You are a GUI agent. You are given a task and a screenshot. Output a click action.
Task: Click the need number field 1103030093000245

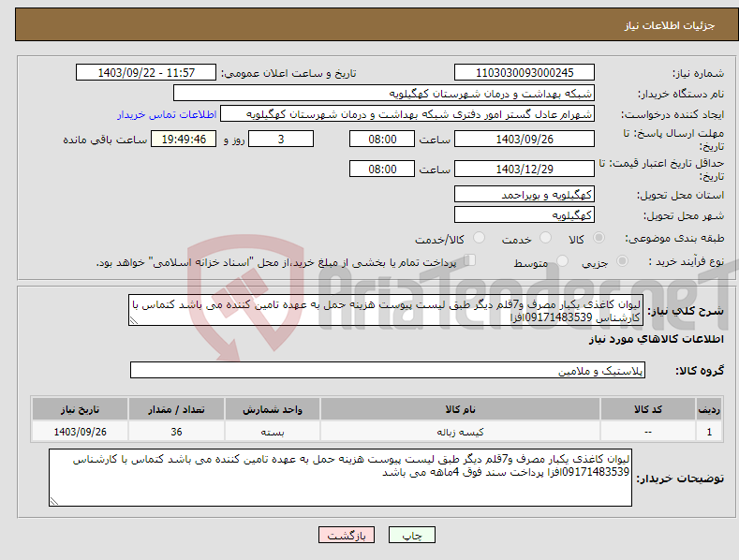tap(525, 73)
